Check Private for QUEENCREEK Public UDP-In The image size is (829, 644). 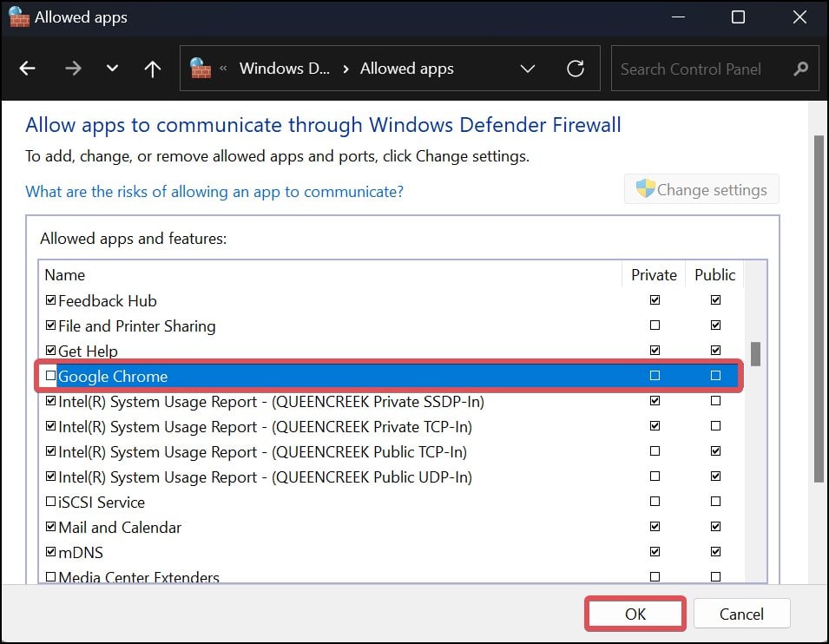(x=655, y=476)
